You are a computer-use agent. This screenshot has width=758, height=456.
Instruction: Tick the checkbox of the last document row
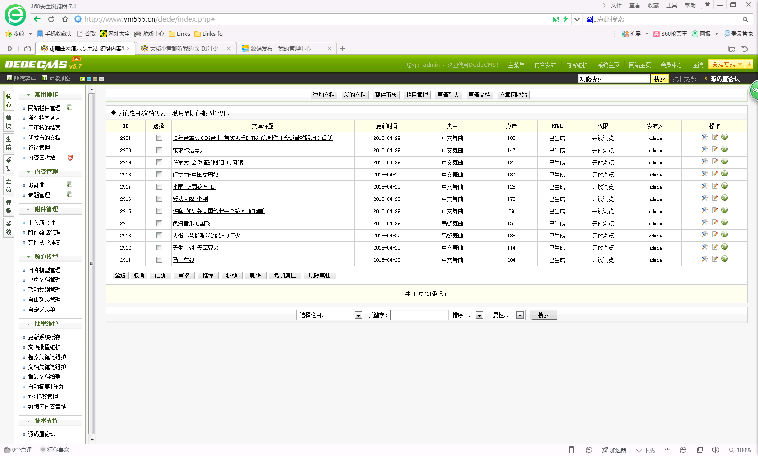tap(159, 260)
